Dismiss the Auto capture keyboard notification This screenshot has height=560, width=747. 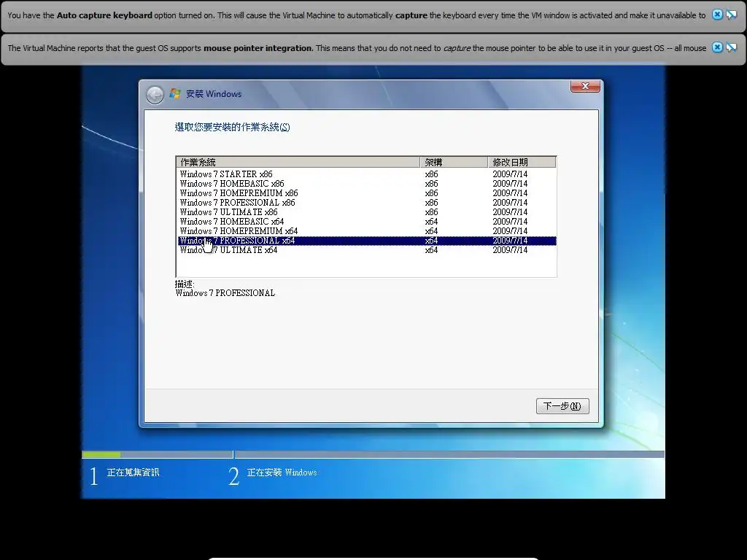tap(717, 15)
